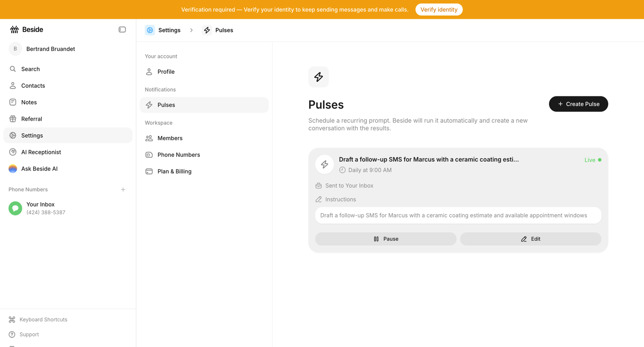The height and width of the screenshot is (347, 644).
Task: Click the Referral gift icon
Action: point(13,119)
